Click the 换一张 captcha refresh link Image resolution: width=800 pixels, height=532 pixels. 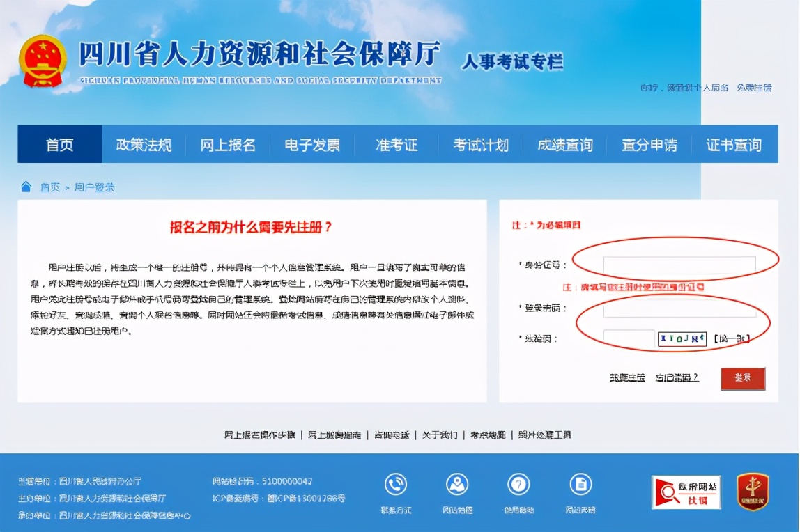click(x=731, y=338)
